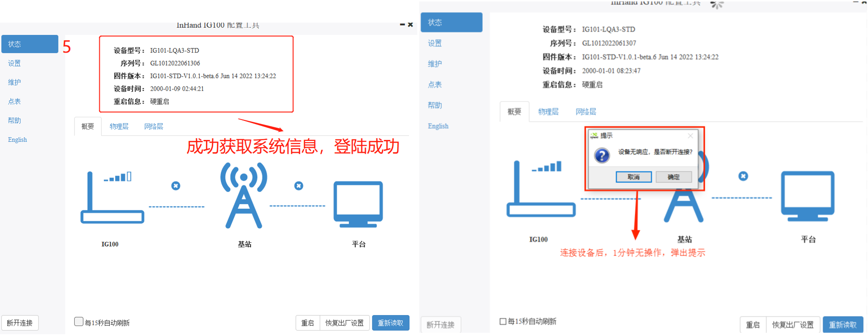Image resolution: width=868 pixels, height=336 pixels.
Task: Switch to 概要 tab in left window
Action: [88, 126]
